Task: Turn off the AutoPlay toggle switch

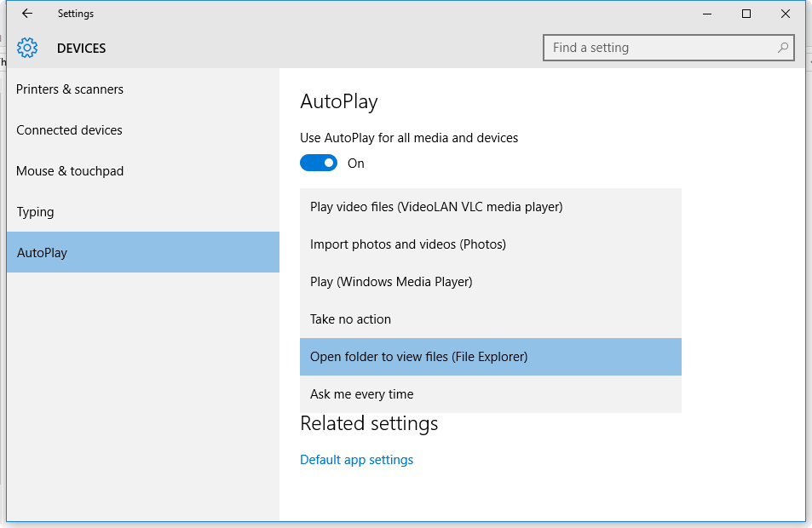Action: pos(319,163)
